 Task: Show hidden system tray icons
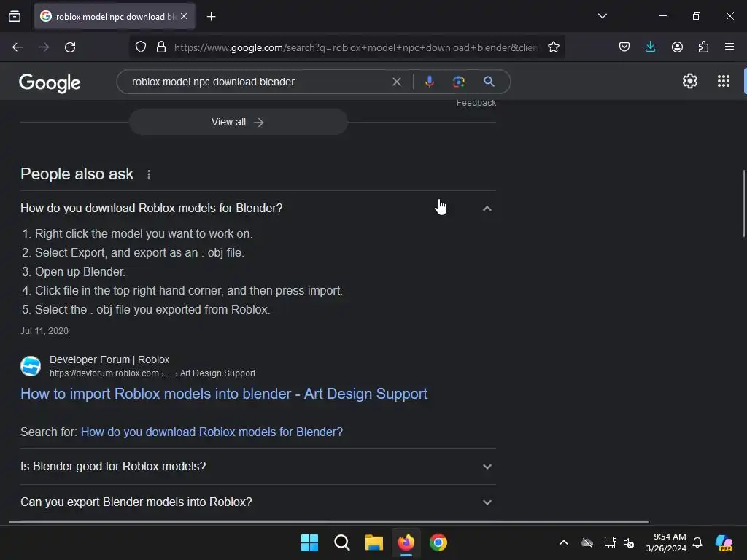pos(564,542)
